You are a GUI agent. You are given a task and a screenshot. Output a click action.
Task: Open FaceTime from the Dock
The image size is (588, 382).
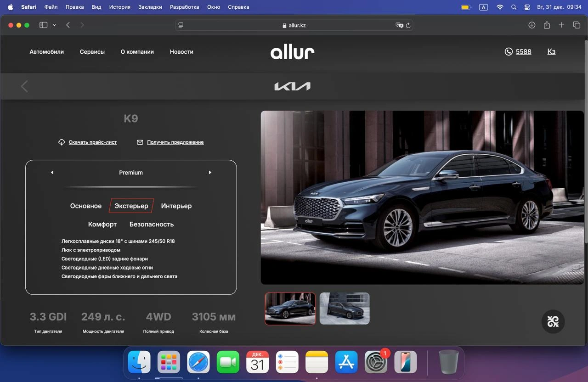(x=228, y=362)
